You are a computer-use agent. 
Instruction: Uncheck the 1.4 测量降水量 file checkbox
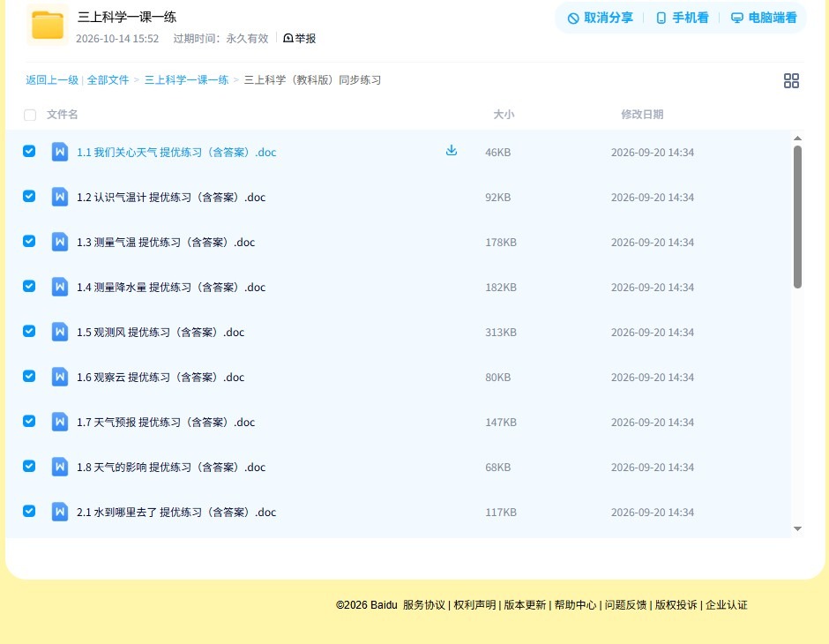tap(29, 286)
